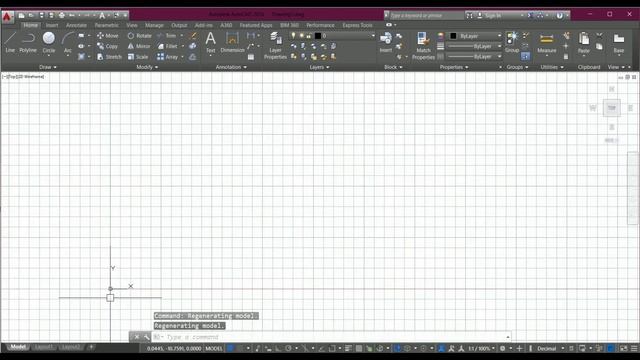Screen dimensions: 640x360
Task: Open the Express Tools ribbon tab
Action: point(357,25)
